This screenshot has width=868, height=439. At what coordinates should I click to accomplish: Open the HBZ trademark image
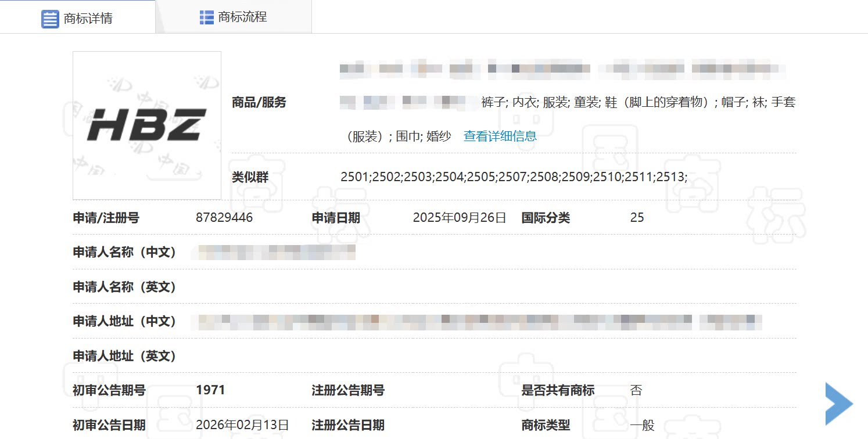(x=147, y=125)
